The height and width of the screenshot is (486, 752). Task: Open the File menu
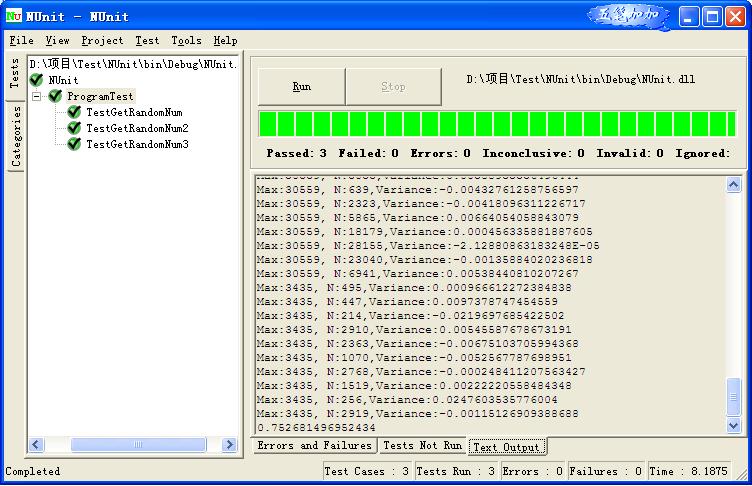coord(22,41)
